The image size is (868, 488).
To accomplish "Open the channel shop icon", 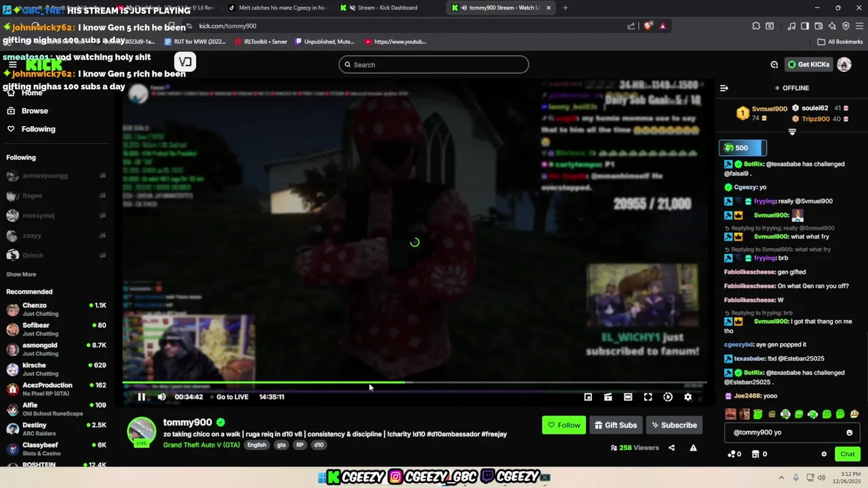I will [x=755, y=454].
